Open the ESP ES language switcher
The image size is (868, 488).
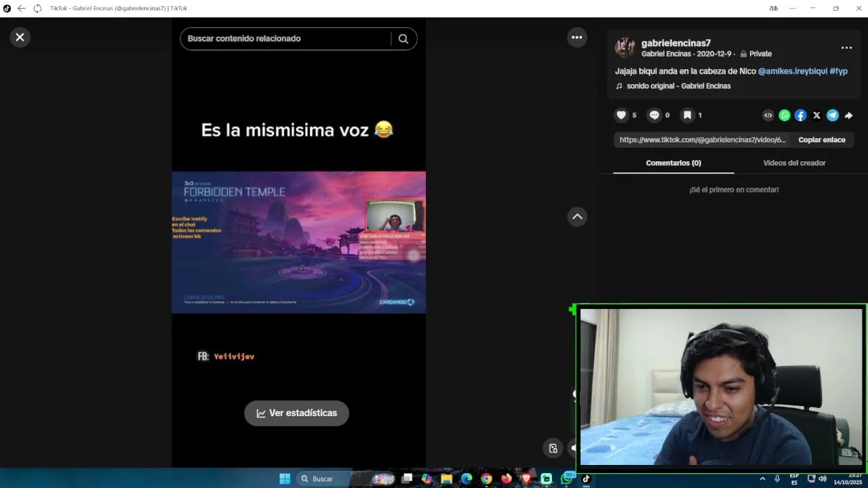click(x=794, y=479)
